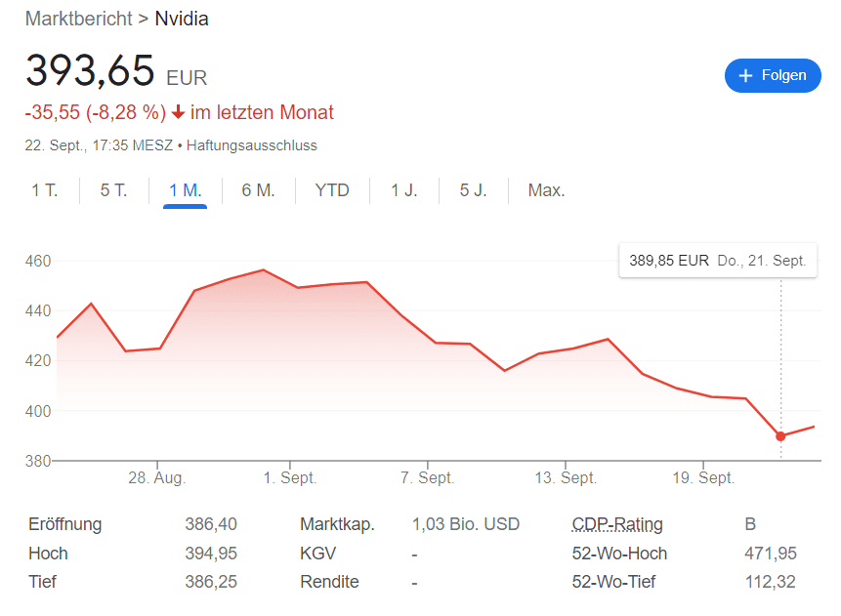The width and height of the screenshot is (841, 616).
Task: Click the 'Do., 21. Sept.' tooltip date
Action: coord(762,261)
